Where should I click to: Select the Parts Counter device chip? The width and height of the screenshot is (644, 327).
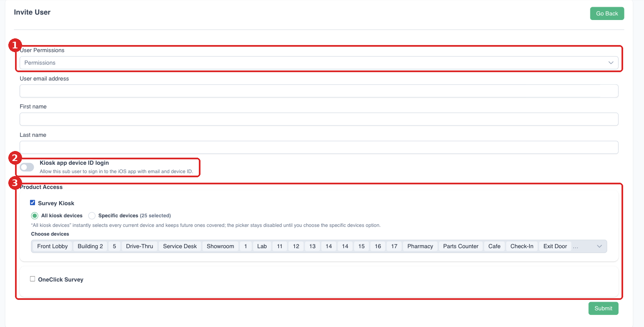461,247
